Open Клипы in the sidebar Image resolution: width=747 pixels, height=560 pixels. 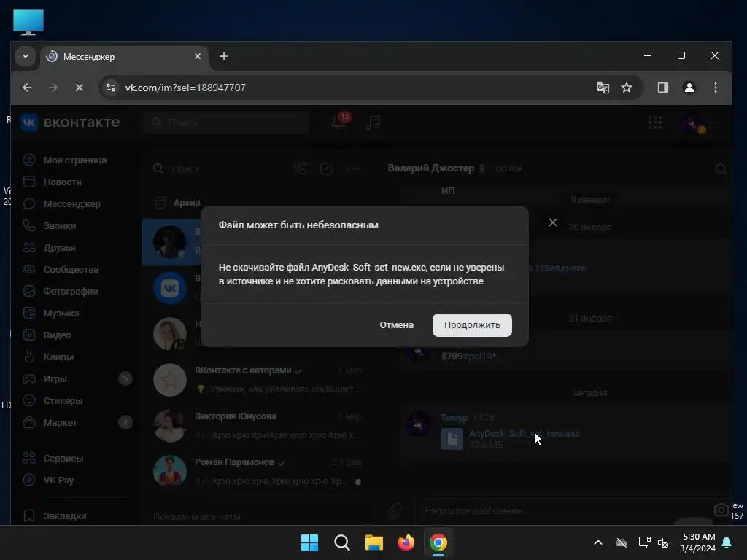pos(58,357)
